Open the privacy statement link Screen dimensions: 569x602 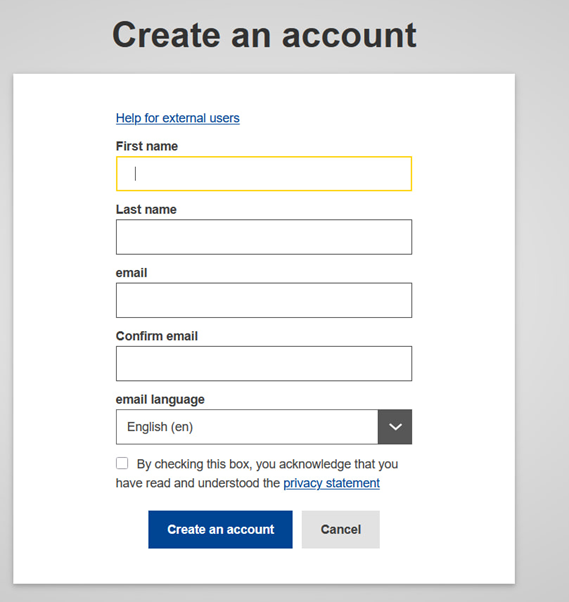331,483
